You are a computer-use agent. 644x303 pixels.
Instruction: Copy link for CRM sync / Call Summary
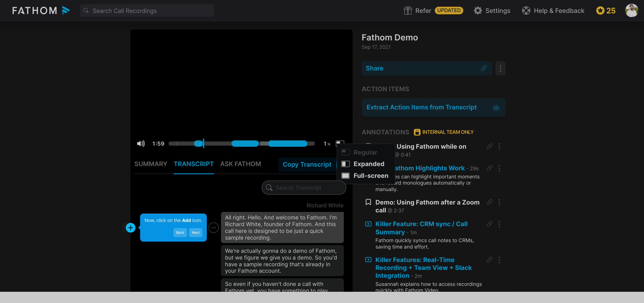click(x=490, y=224)
